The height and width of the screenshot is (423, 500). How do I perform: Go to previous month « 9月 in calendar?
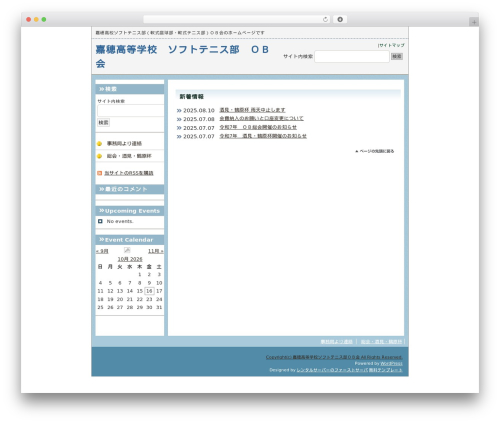(x=102, y=251)
